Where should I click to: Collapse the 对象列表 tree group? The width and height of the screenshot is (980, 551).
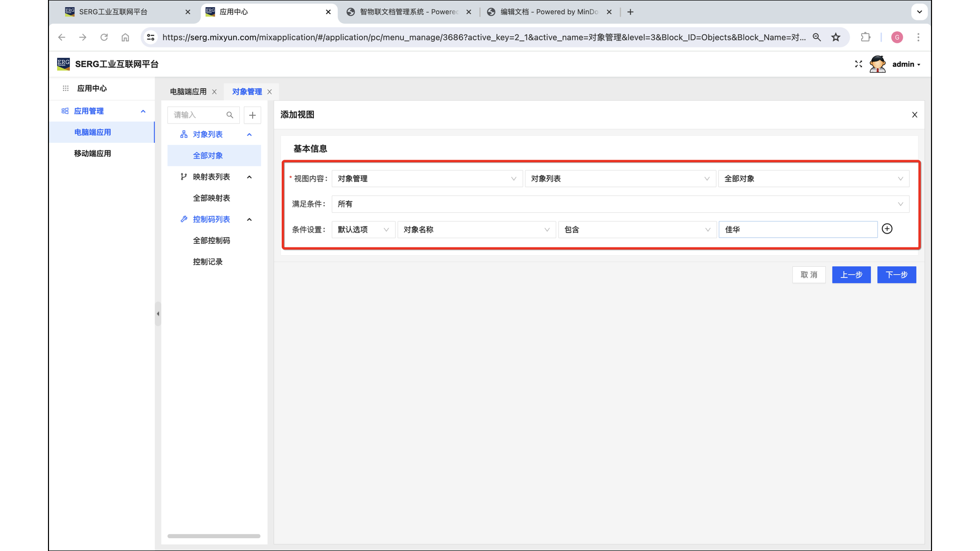tap(249, 135)
